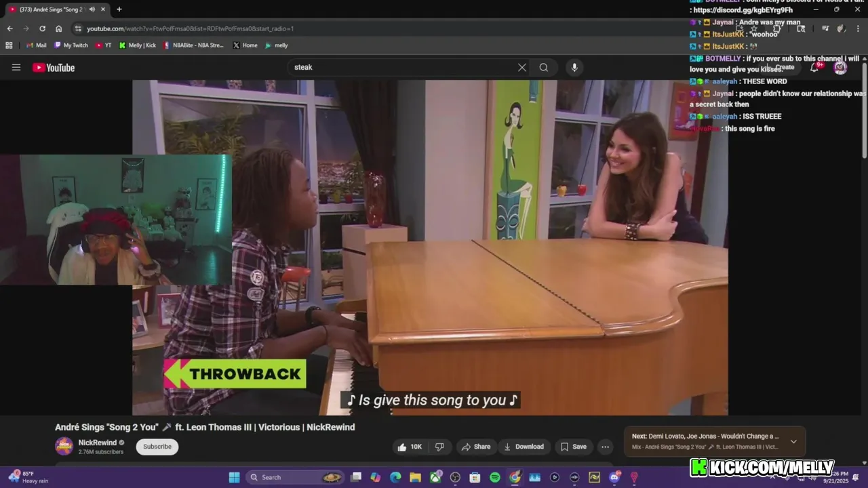Mute the tab using its speaker icon

[94, 9]
